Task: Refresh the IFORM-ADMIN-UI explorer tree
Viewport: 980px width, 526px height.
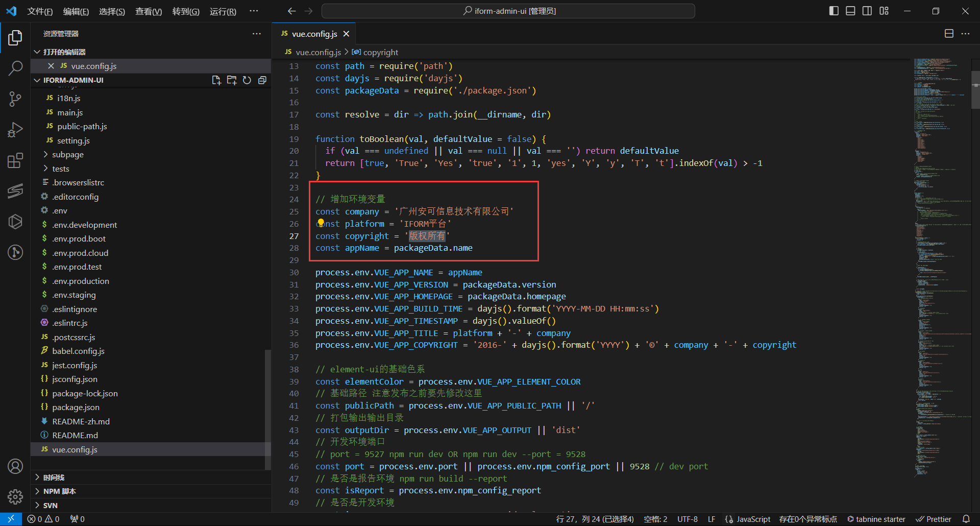Action: pyautogui.click(x=247, y=80)
